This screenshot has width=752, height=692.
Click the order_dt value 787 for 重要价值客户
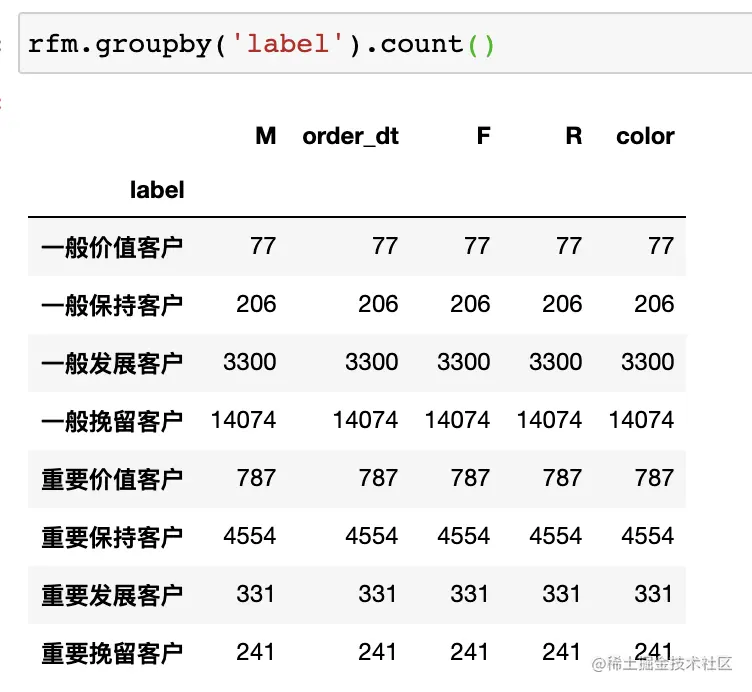pos(378,478)
